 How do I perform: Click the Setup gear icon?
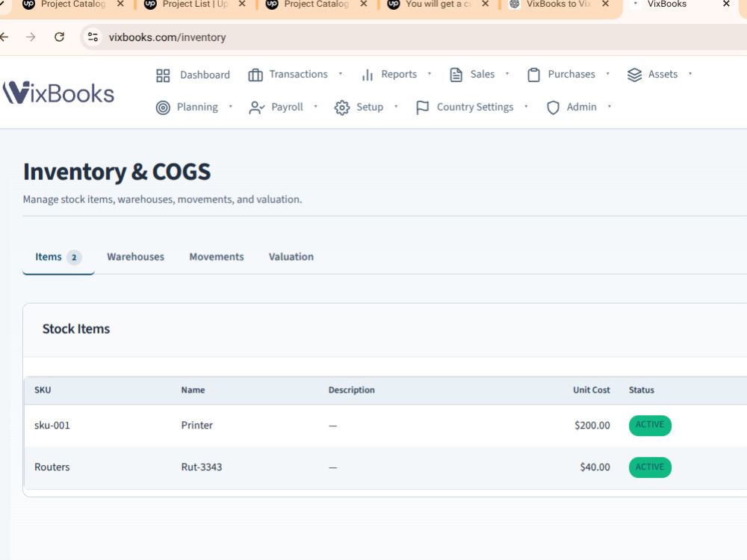point(342,108)
